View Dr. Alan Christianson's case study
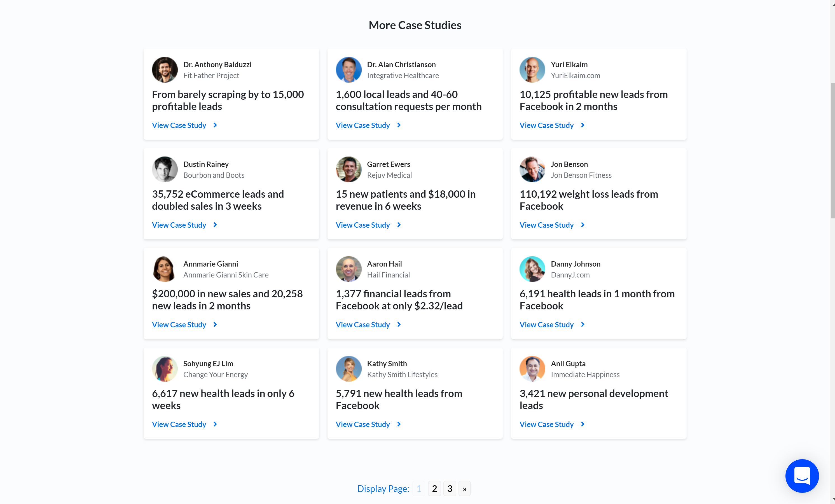 [362, 125]
